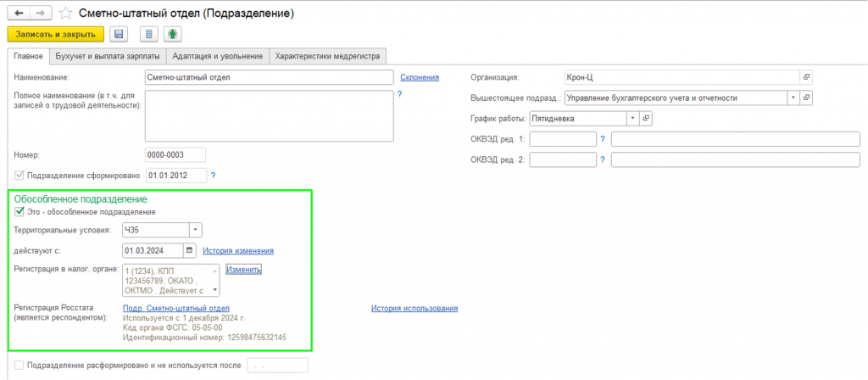Expand the График работы dropdown
868x380 pixels.
coord(632,119)
